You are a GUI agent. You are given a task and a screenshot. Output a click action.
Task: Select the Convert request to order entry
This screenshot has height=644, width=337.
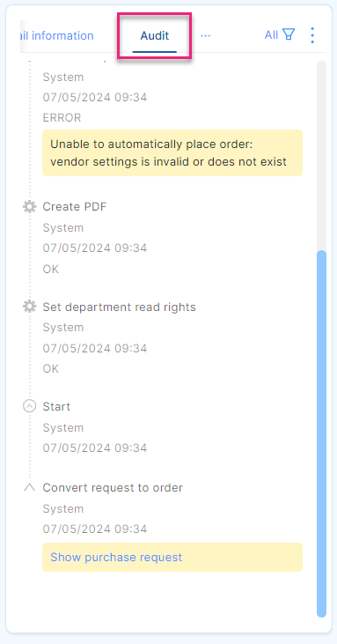point(113,487)
